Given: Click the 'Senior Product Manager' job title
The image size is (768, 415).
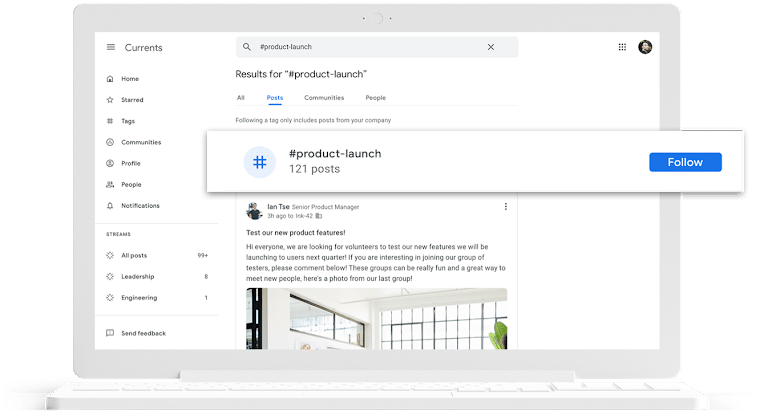Looking at the screenshot, I should 326,207.
